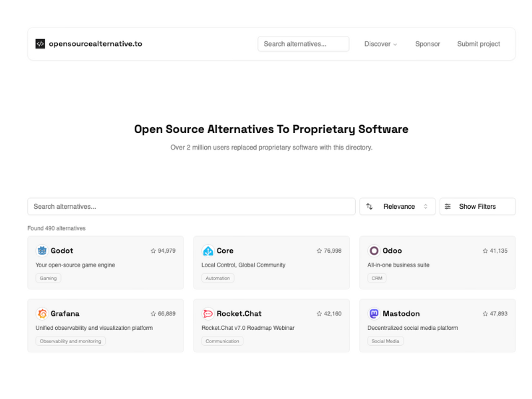Click the Grafana logo icon

pyautogui.click(x=42, y=314)
